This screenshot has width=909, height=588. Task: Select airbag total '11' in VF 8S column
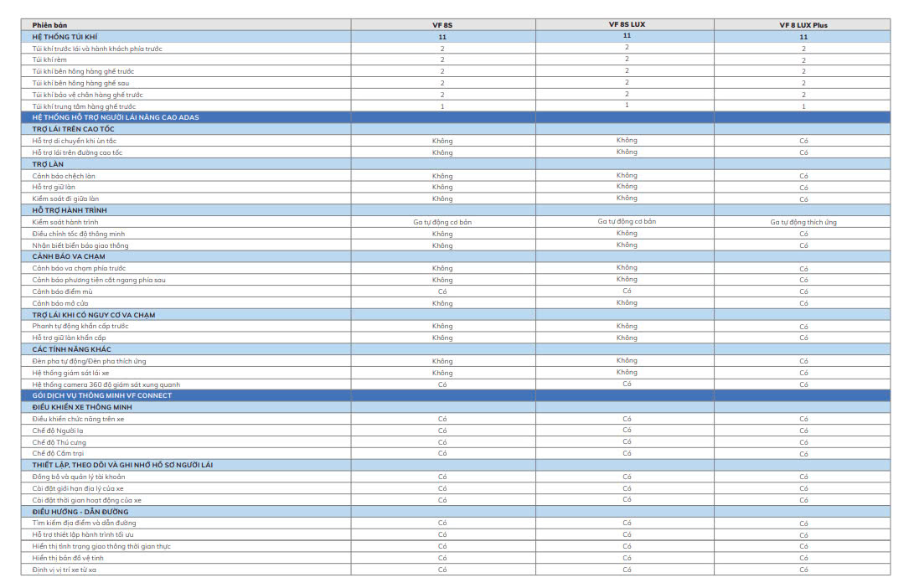[x=442, y=37]
